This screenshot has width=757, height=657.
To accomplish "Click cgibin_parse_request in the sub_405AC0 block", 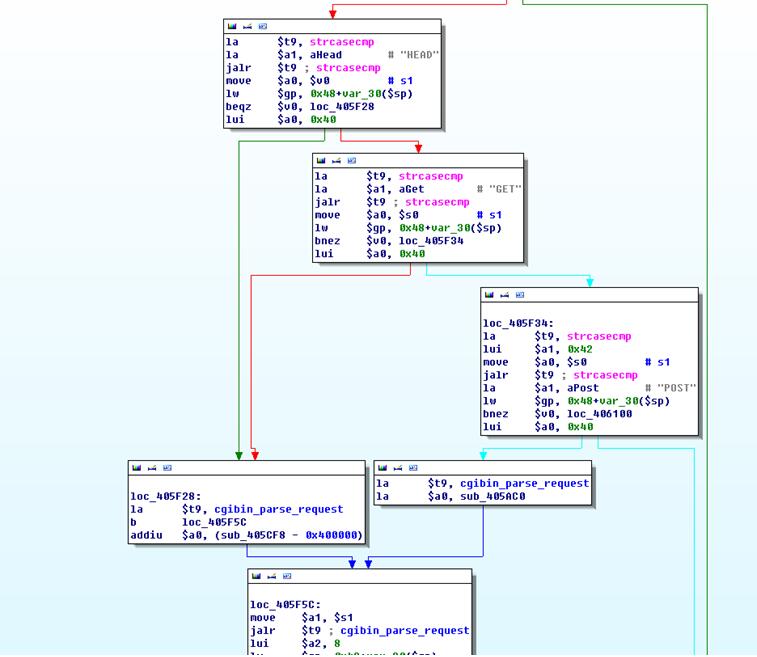I will point(524,483).
